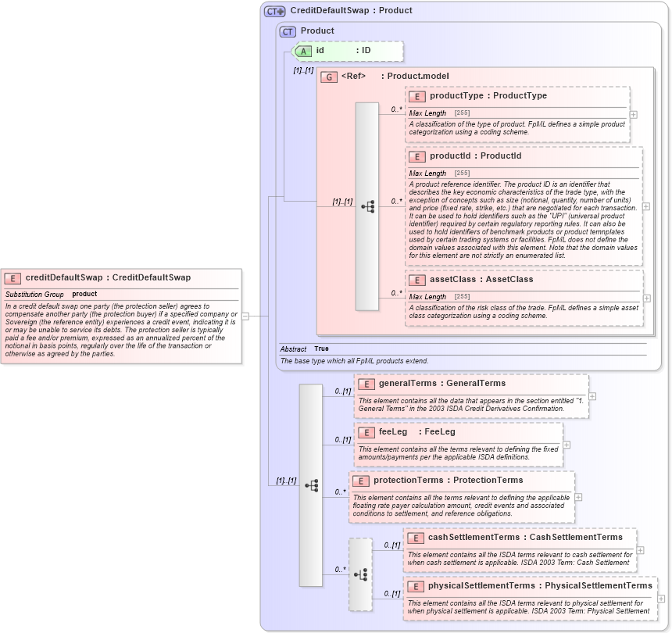Click the CT icon beside Product
The height and width of the screenshot is (633, 672).
coord(288,32)
